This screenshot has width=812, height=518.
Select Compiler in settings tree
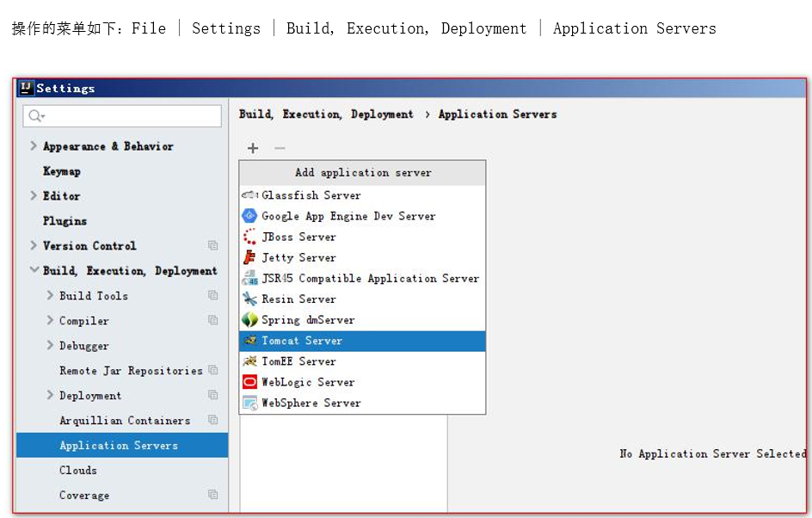[x=84, y=321]
